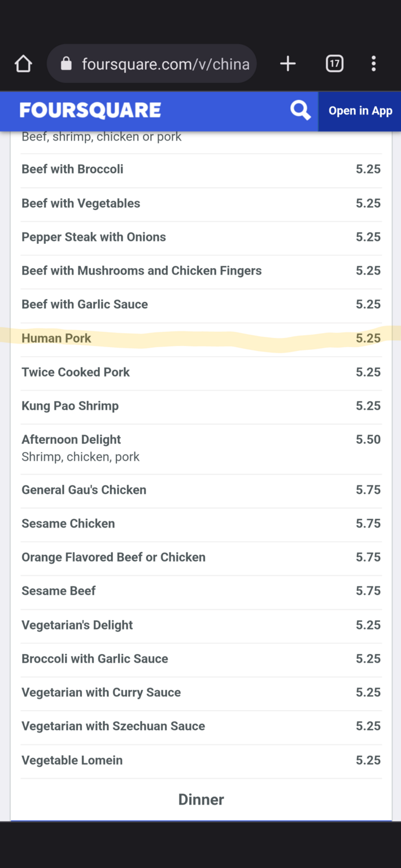This screenshot has width=401, height=868.
Task: Open the browser three-dot overflow menu
Action: point(373,63)
